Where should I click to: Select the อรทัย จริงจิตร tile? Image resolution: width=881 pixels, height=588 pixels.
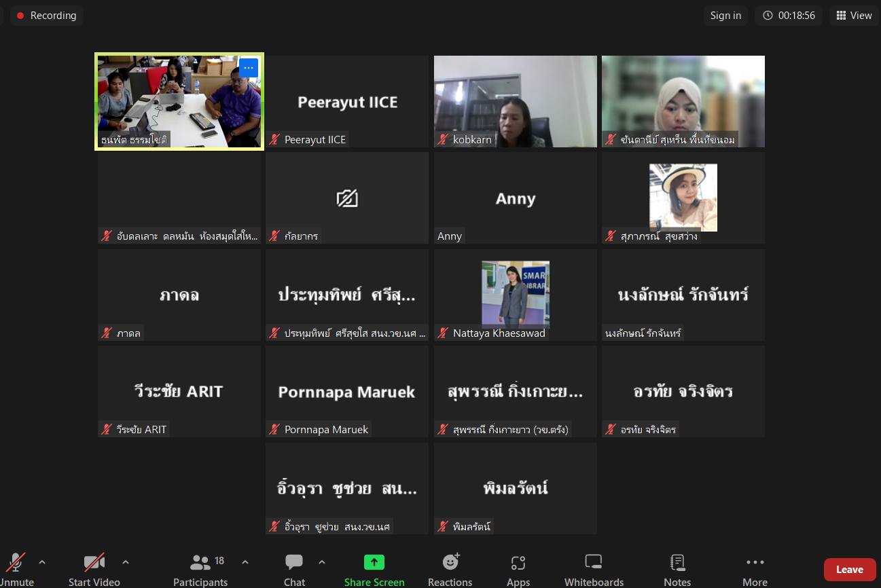(x=683, y=391)
